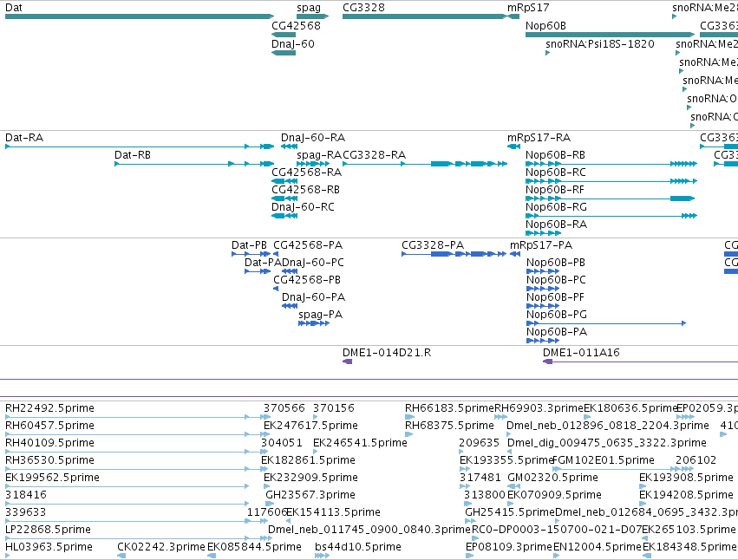Click the spag gene label
The image size is (738, 560).
click(x=309, y=8)
